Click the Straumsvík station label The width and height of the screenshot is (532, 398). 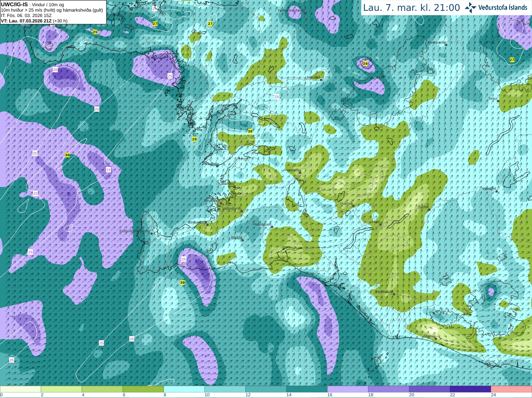(x=197, y=222)
